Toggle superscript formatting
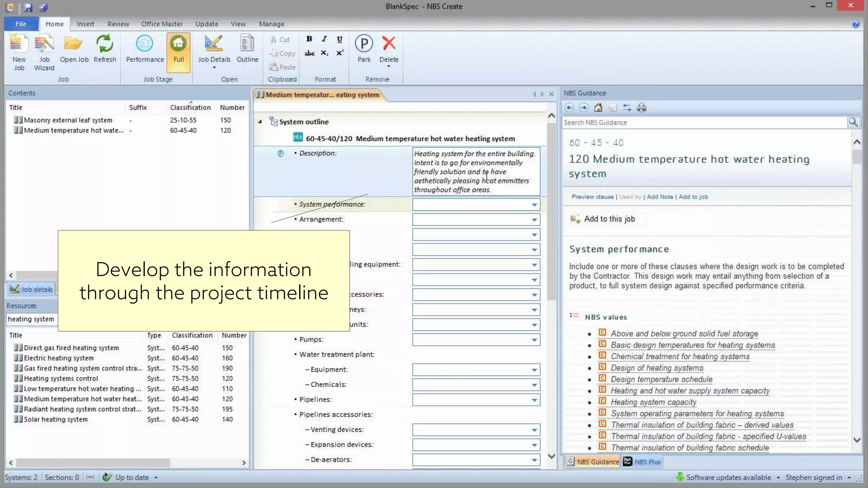 [339, 53]
